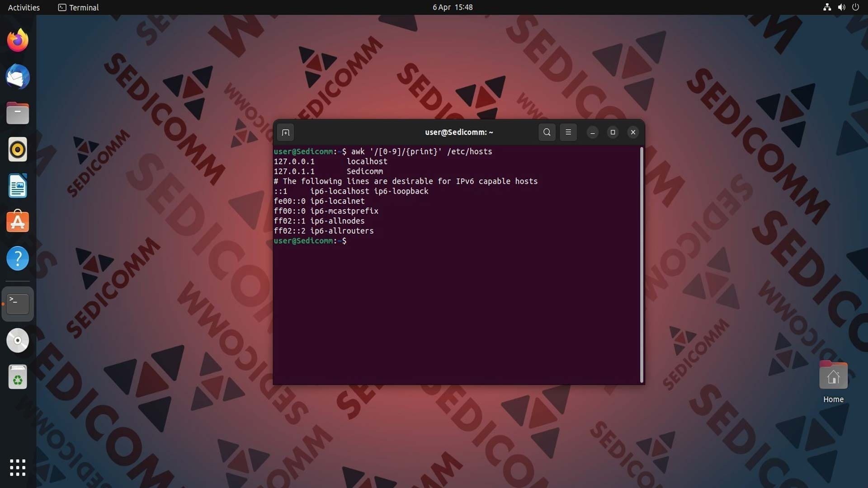Launch Firefox from the dock
This screenshot has width=868, height=488.
(x=18, y=41)
